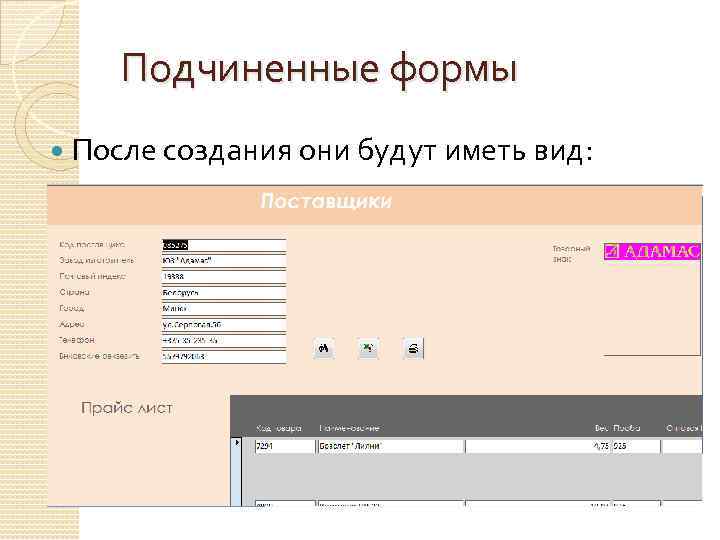This screenshot has width=720, height=540.
Task: Click the green delete-record icon button
Action: point(368,349)
